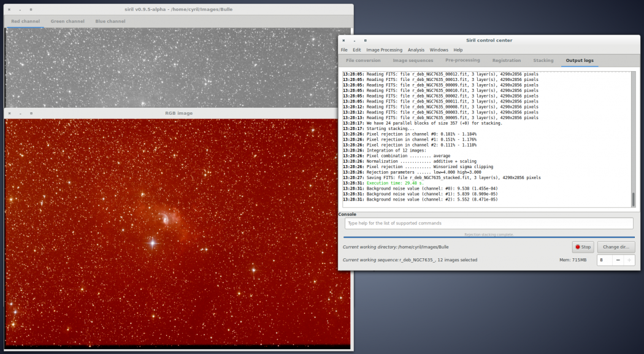Open the File menu
Viewport: 644px width, 354px height.
[x=343, y=50]
